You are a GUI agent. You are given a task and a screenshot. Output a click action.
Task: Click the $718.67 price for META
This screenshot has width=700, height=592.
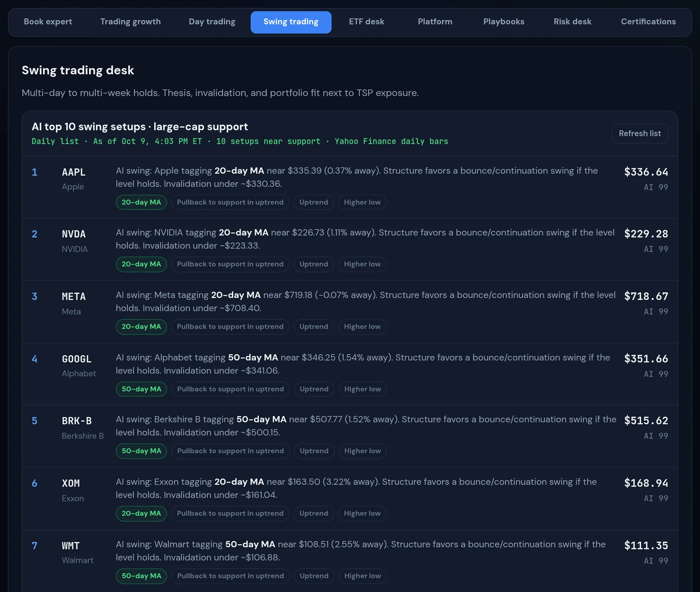point(646,296)
